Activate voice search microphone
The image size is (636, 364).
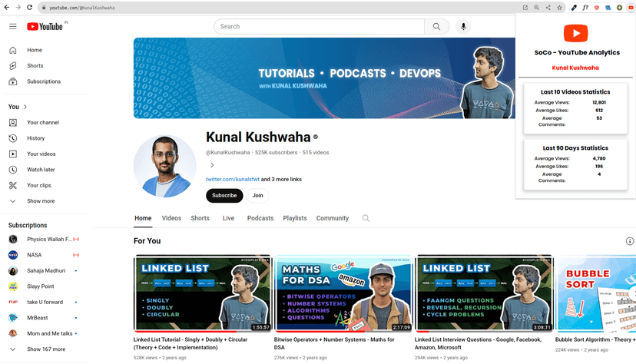point(463,26)
